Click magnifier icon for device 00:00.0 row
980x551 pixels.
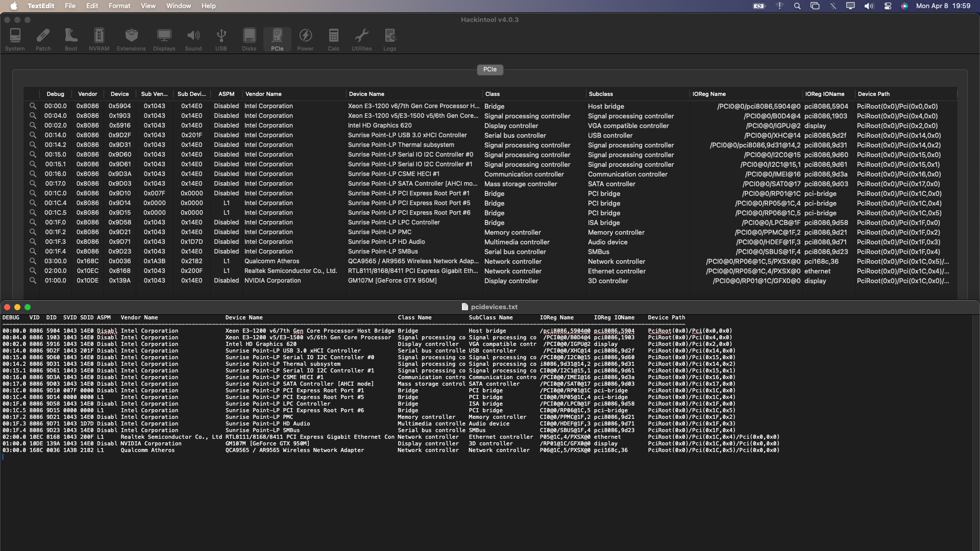coord(33,106)
